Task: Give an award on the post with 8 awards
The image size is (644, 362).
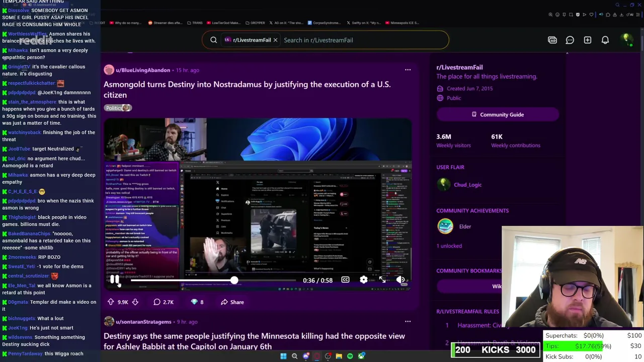Action: click(197, 302)
